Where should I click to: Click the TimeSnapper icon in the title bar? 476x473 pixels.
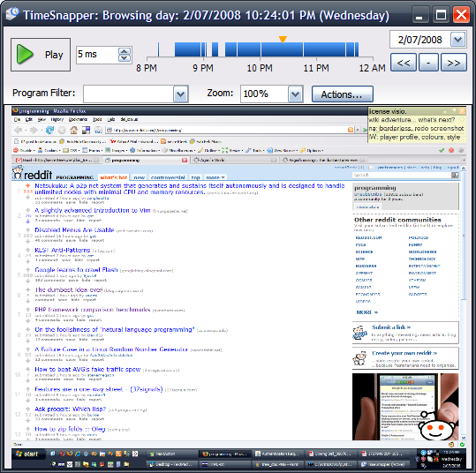[x=12, y=14]
